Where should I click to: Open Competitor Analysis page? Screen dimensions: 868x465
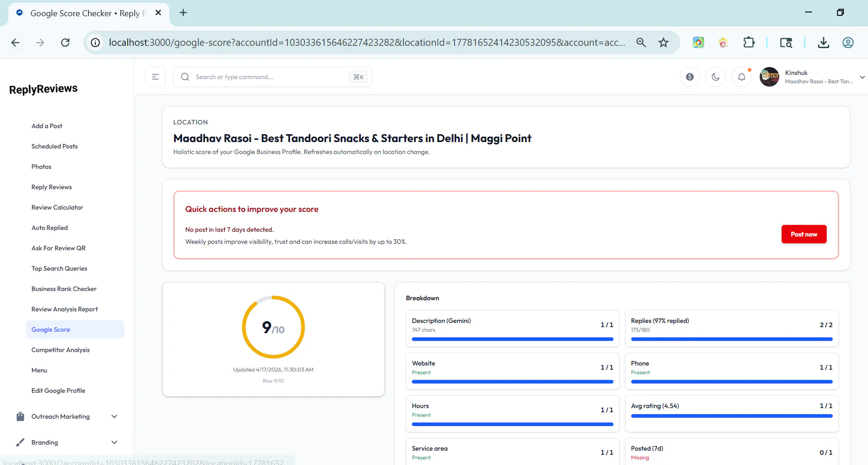click(61, 350)
